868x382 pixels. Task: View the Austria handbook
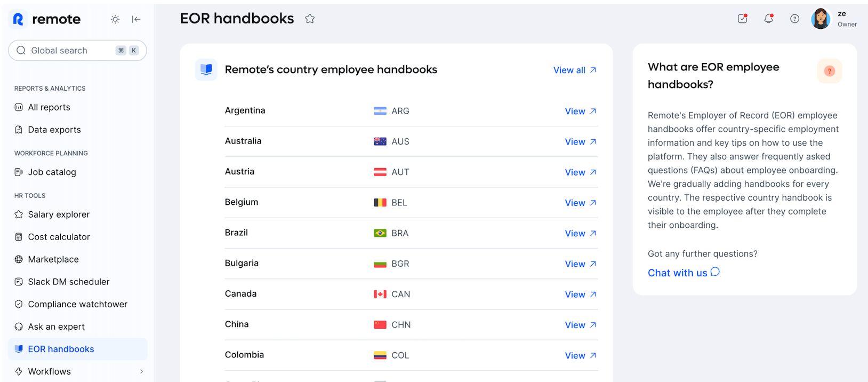pyautogui.click(x=581, y=172)
